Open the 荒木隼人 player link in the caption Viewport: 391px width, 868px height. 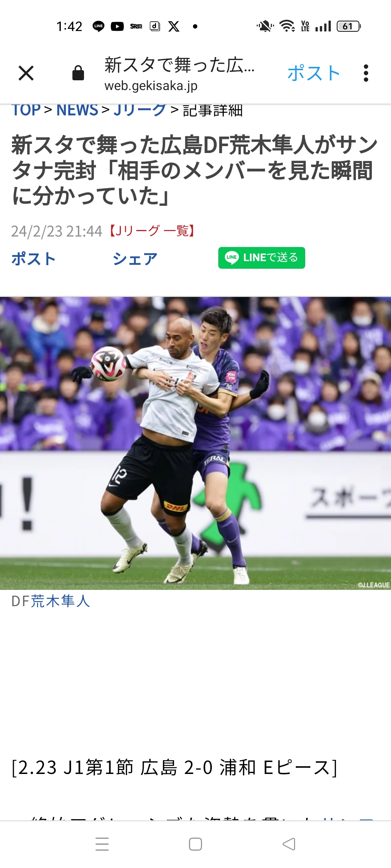point(60,601)
